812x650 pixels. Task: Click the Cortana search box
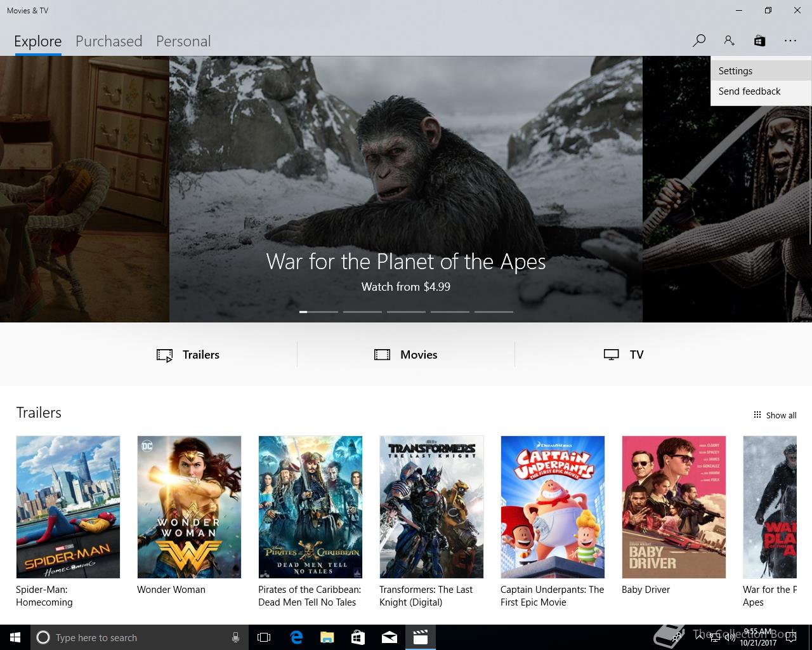(x=138, y=637)
